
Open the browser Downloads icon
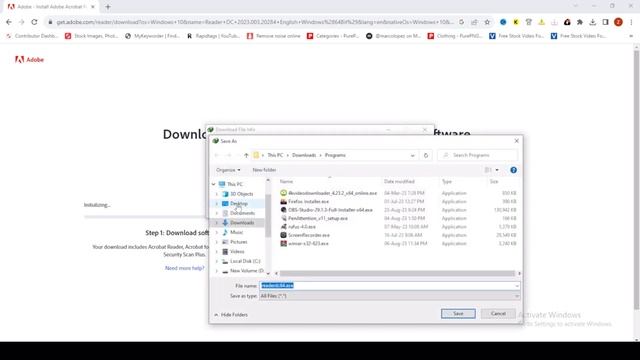tap(593, 22)
